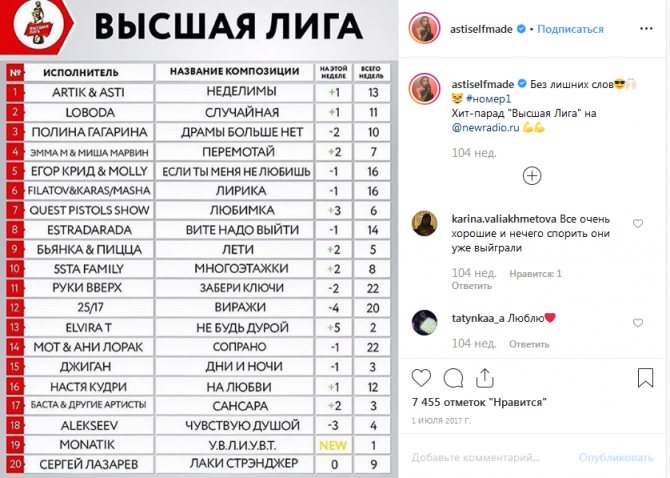Like the post with the heart icon

click(422, 378)
